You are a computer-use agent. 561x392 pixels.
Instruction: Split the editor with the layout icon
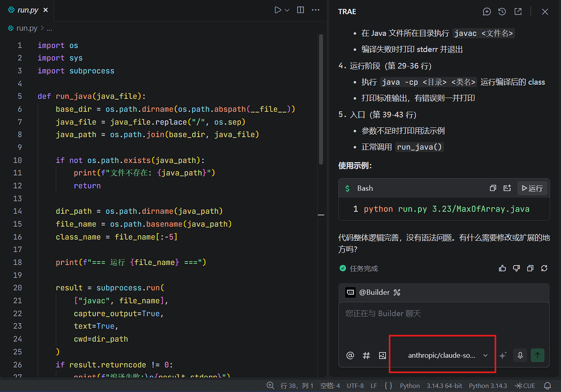tap(300, 10)
